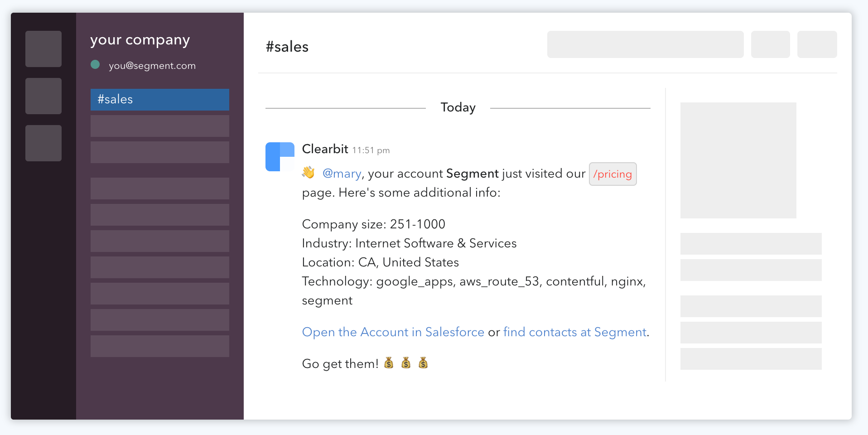Select the bottom workspace square in left rail
The width and height of the screenshot is (868, 435).
click(x=43, y=143)
